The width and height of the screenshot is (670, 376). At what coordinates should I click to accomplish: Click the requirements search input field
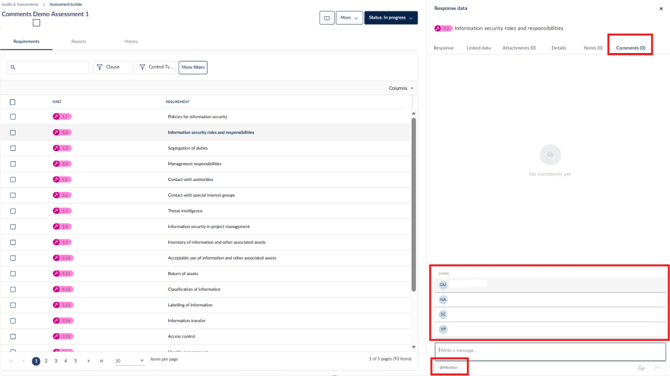point(48,67)
